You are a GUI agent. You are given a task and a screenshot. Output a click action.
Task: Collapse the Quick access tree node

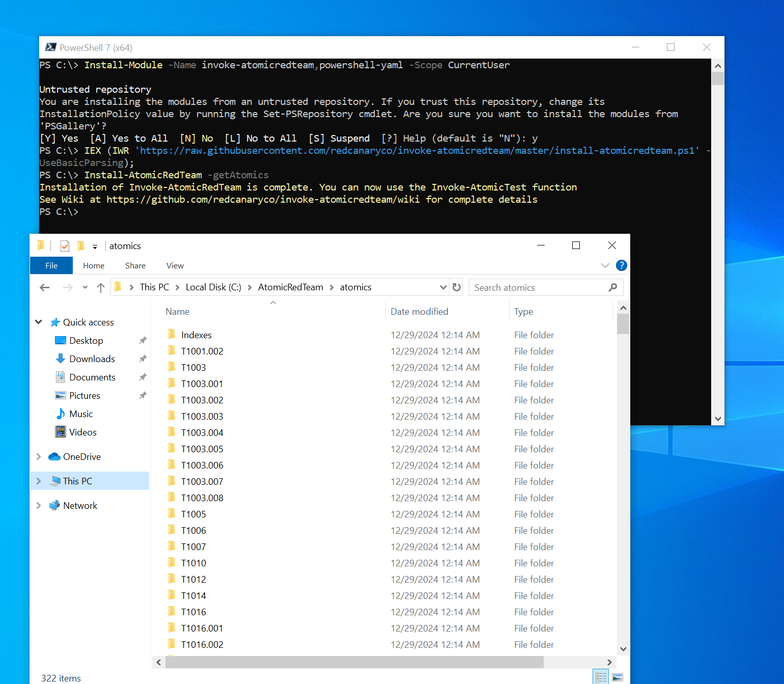pyautogui.click(x=39, y=322)
